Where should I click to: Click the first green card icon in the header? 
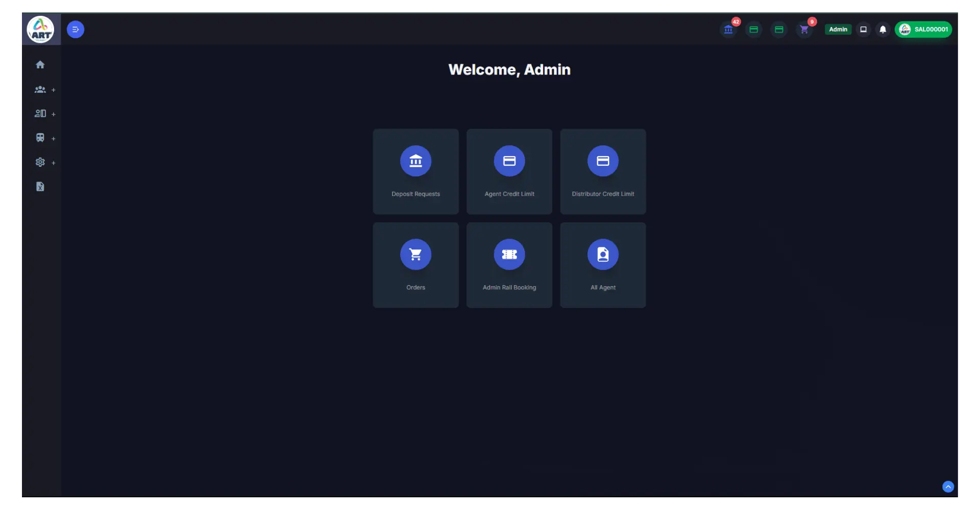(x=754, y=30)
